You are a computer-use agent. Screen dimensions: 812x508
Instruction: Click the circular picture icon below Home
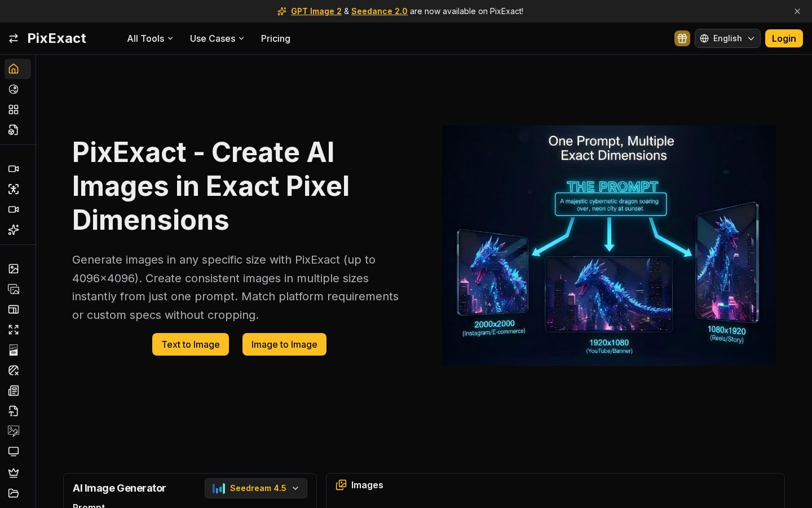coord(14,89)
